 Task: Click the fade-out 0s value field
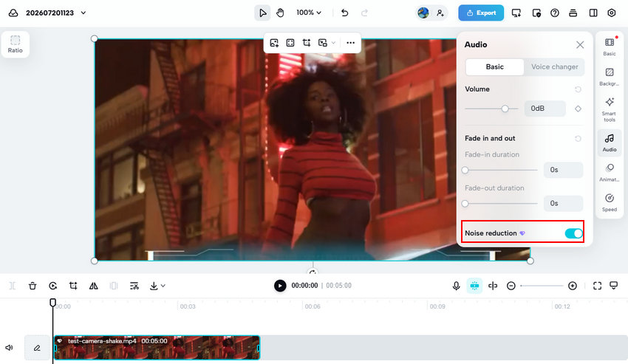(x=563, y=204)
